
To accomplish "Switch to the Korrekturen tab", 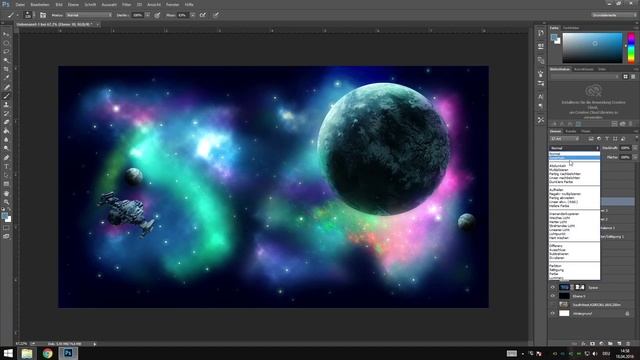I will [x=584, y=69].
